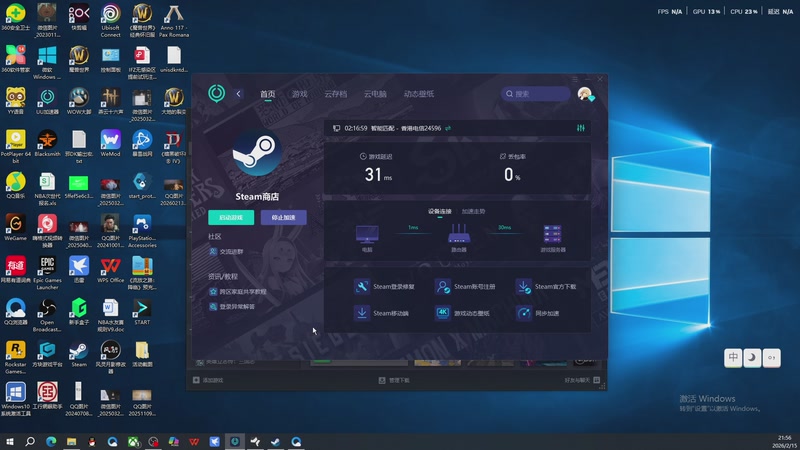Select the WeGame desktop icon

15,228
